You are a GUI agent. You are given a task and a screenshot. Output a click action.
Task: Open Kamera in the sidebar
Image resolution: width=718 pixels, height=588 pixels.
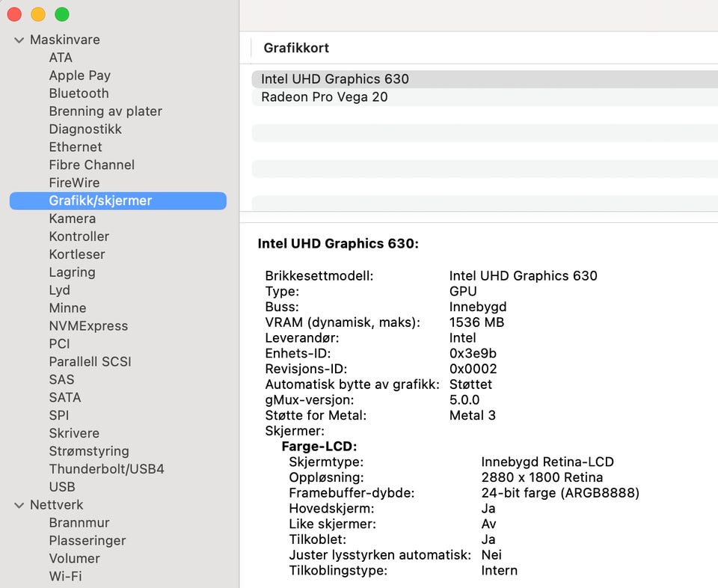point(73,218)
